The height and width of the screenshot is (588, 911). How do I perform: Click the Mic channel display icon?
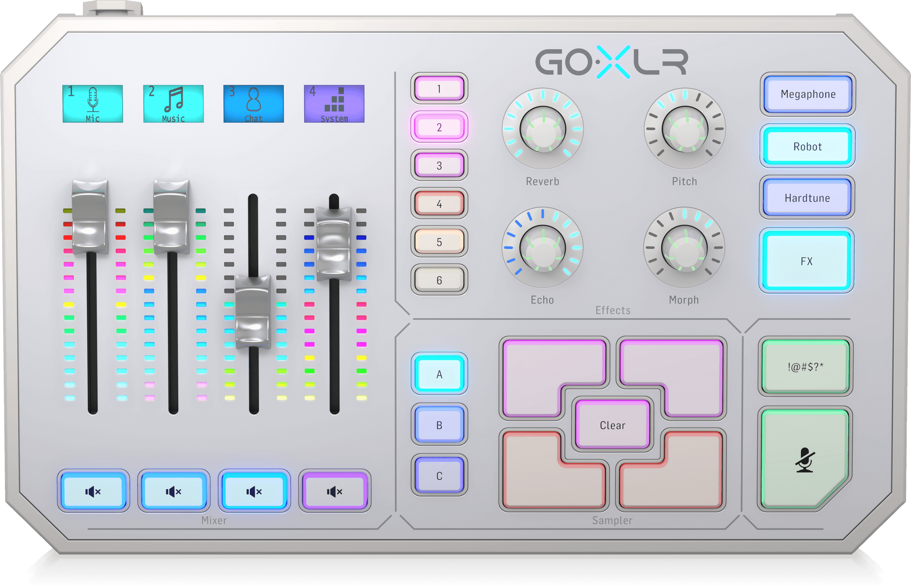point(92,103)
